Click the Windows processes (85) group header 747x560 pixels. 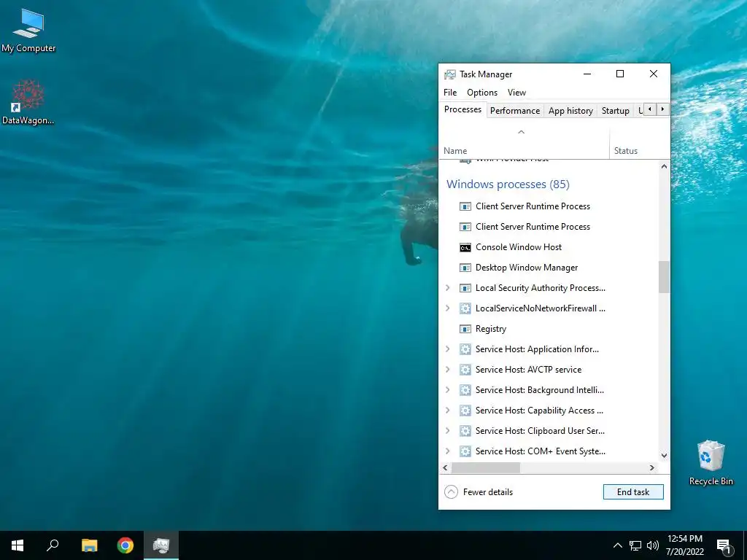pyautogui.click(x=508, y=184)
